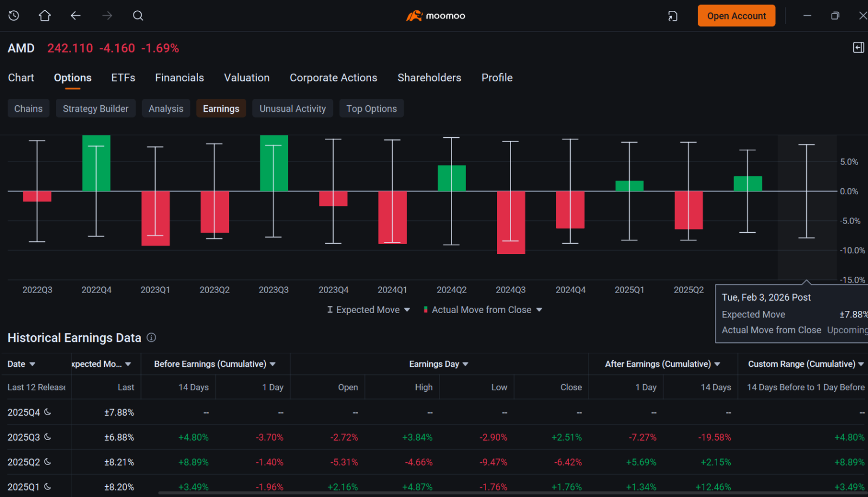Open Strategy Builder
Viewport: 868px width, 497px height.
(x=95, y=109)
